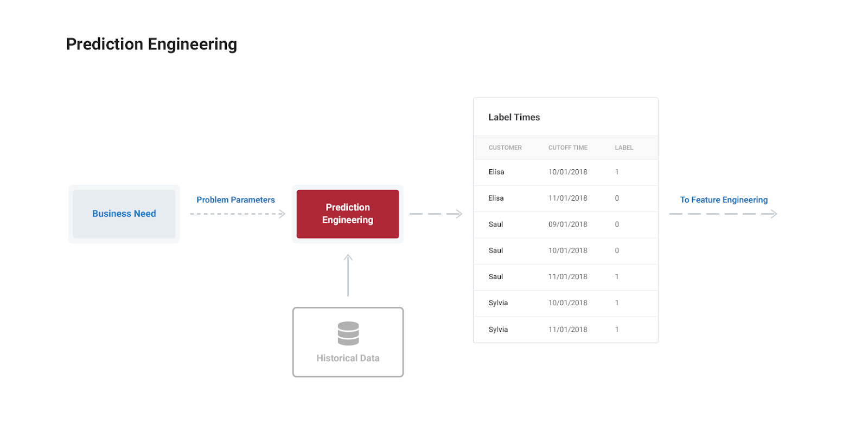This screenshot has height=444, width=868.
Task: Click the red Prediction Engineering box
Action: 348,214
